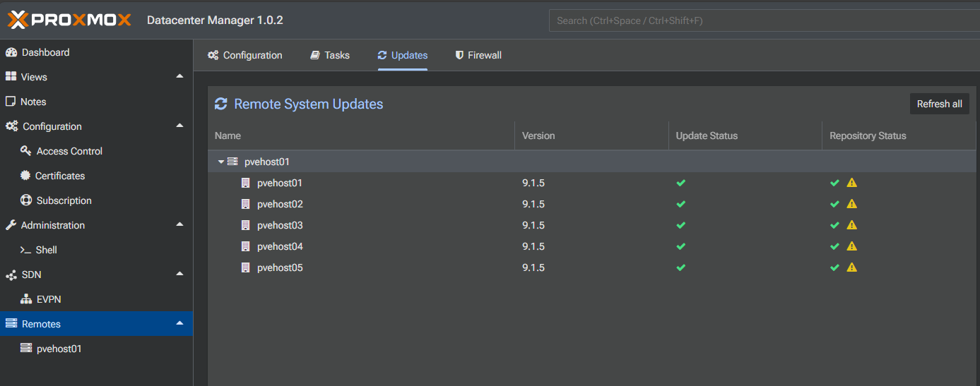
Task: Click the Access Control key icon
Action: point(26,151)
